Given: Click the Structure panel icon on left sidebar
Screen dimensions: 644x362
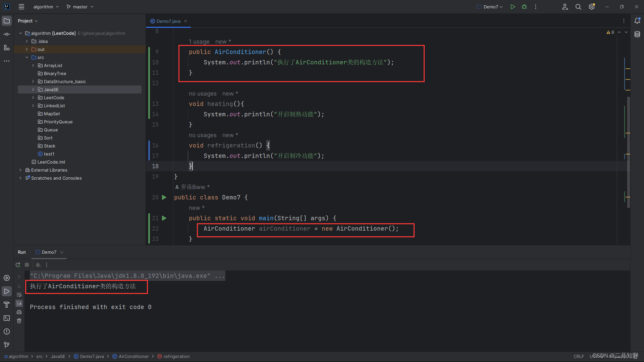Looking at the screenshot, I should (x=6, y=49).
